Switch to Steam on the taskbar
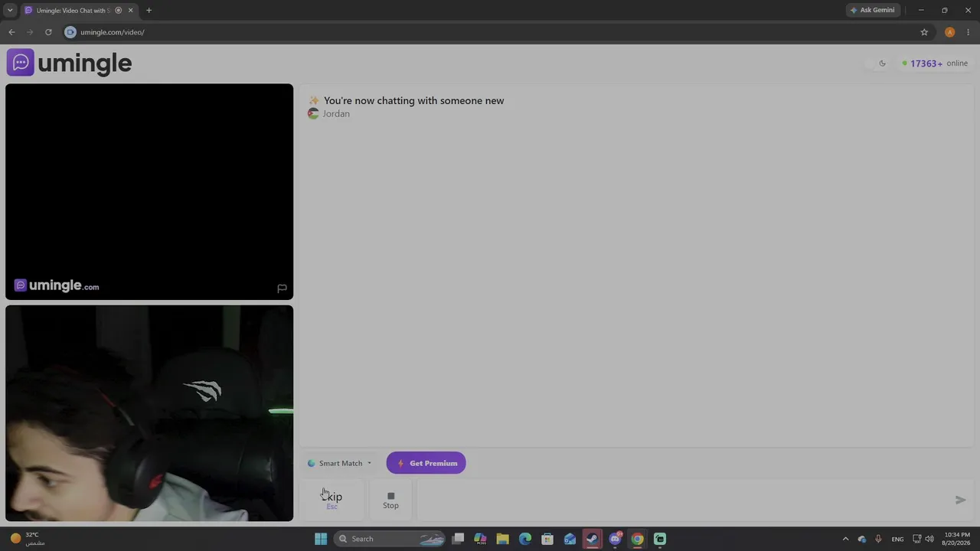This screenshot has width=980, height=551. [x=592, y=539]
